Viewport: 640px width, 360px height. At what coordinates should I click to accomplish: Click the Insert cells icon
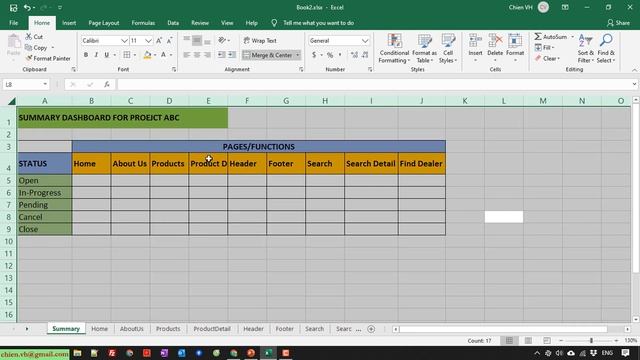click(475, 41)
